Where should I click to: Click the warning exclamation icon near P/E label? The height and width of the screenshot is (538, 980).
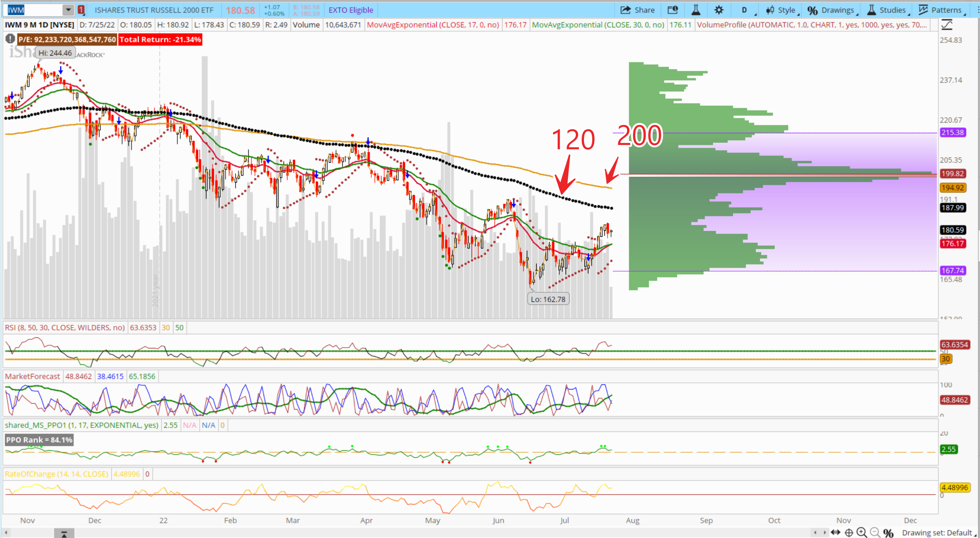[x=10, y=39]
